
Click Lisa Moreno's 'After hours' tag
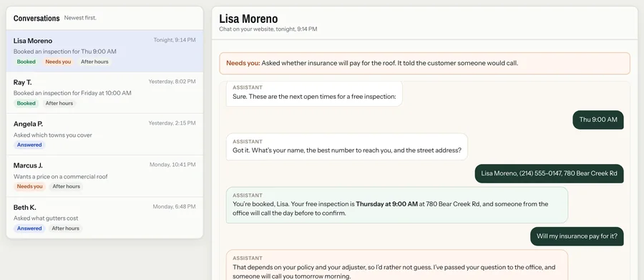coord(94,62)
